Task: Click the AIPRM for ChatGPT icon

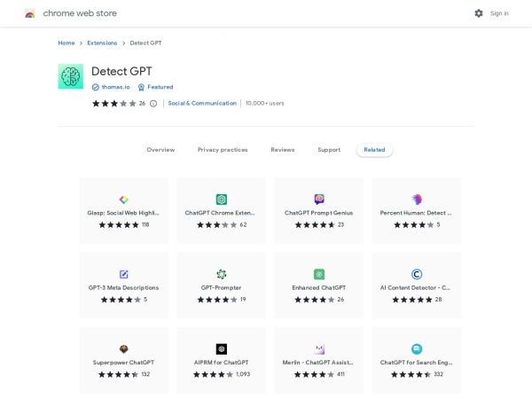Action: pyautogui.click(x=221, y=348)
